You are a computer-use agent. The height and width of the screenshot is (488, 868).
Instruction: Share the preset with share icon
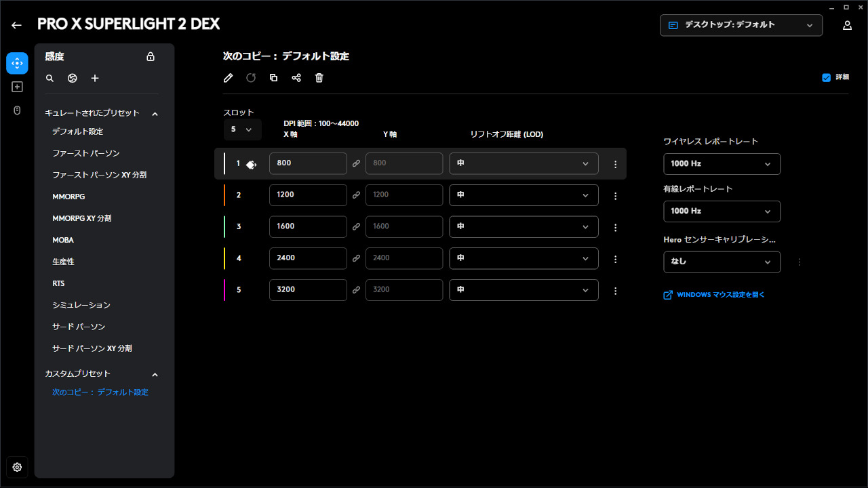[x=296, y=78]
